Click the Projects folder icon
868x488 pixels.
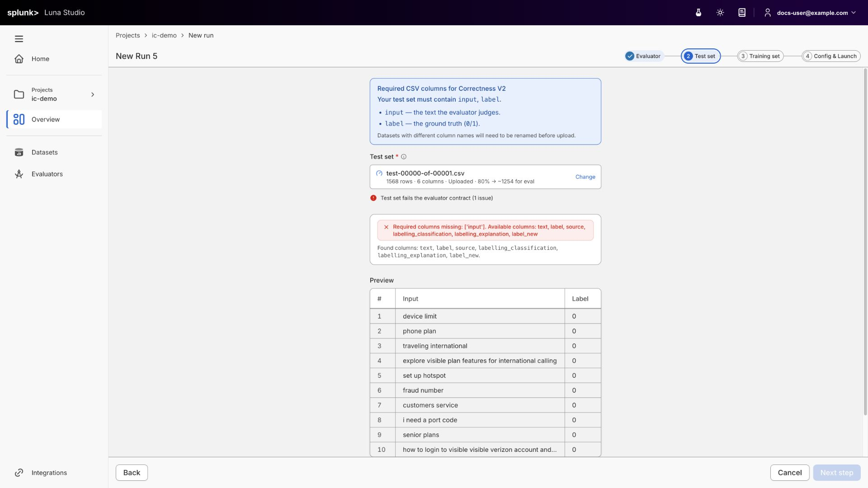(19, 94)
